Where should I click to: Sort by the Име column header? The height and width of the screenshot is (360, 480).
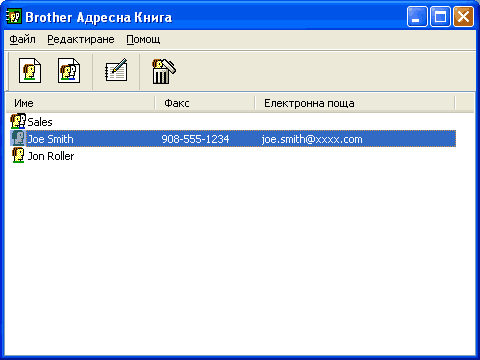pos(81,103)
